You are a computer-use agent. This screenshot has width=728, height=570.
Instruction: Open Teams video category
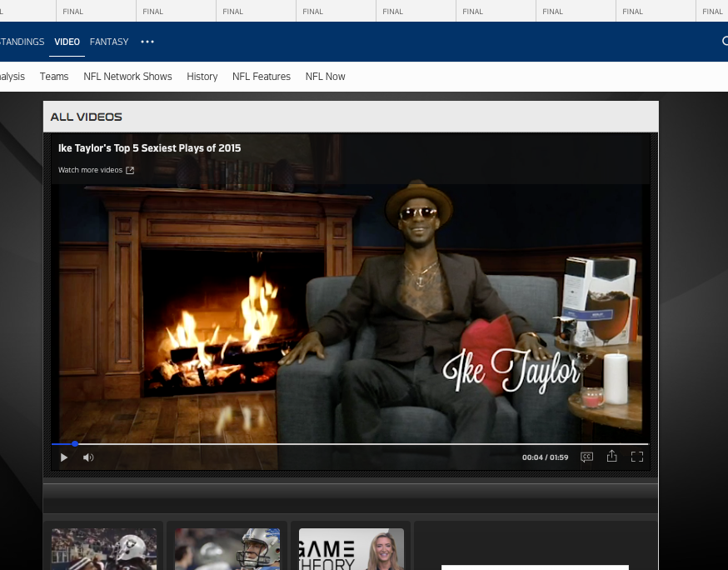(54, 77)
